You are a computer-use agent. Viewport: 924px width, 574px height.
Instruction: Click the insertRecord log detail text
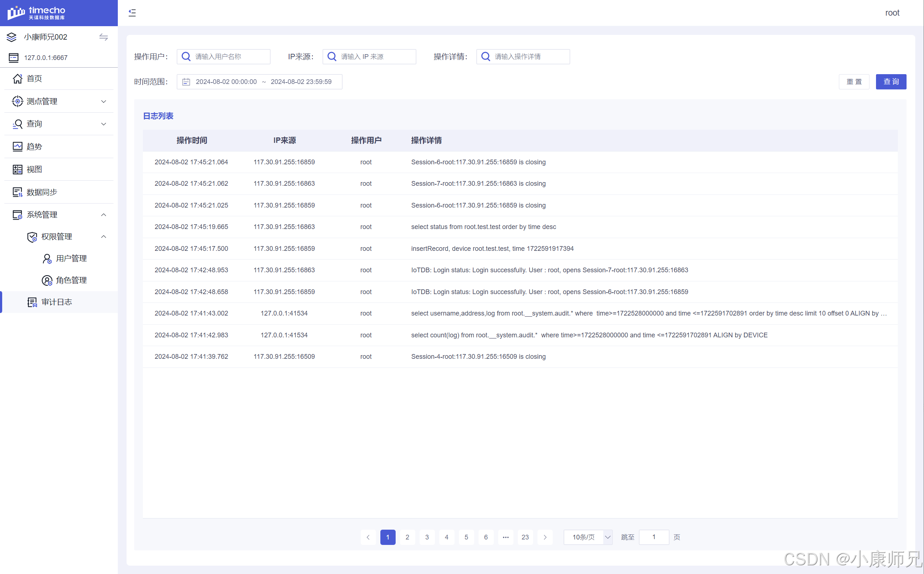point(492,249)
